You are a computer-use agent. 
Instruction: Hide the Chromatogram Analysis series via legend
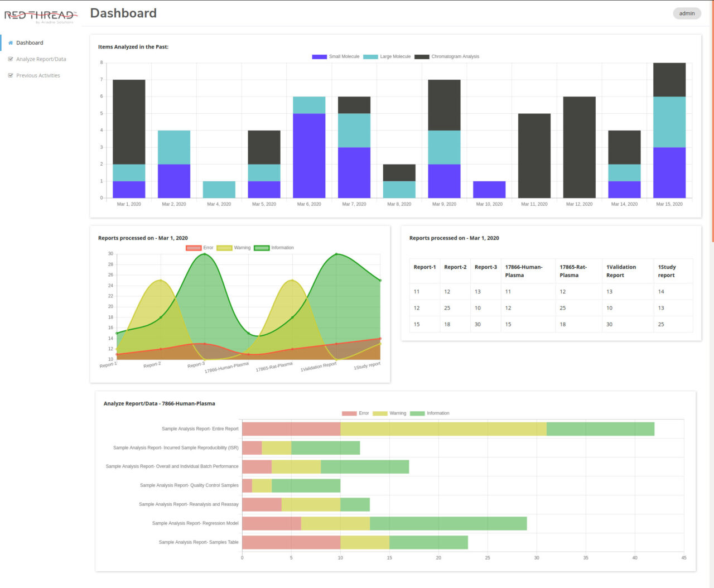[422, 57]
